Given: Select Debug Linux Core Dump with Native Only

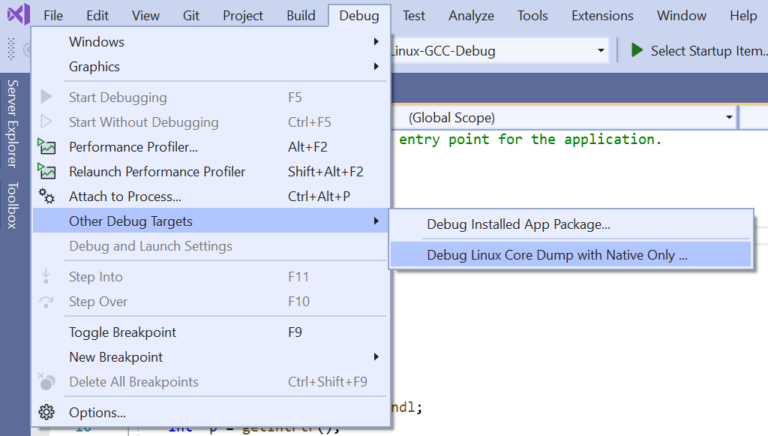Looking at the screenshot, I should click(557, 255).
